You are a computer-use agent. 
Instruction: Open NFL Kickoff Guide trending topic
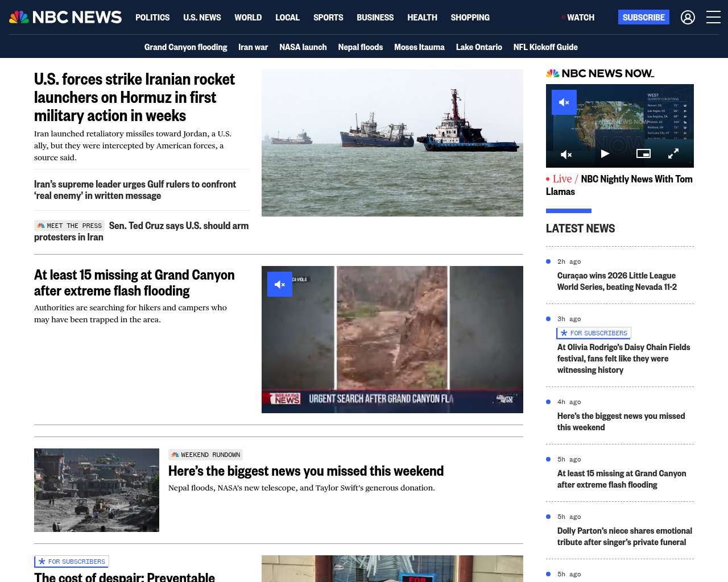545,47
